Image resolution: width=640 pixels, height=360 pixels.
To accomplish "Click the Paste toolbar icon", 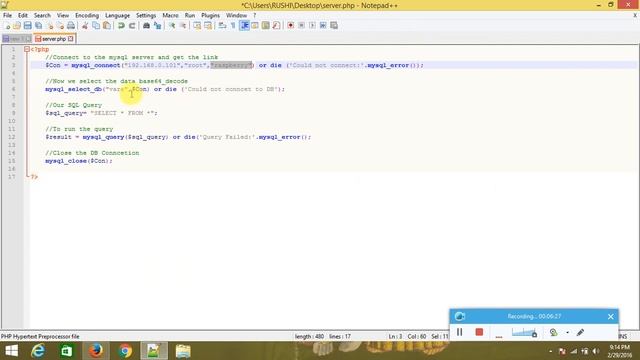I will 107,26.
